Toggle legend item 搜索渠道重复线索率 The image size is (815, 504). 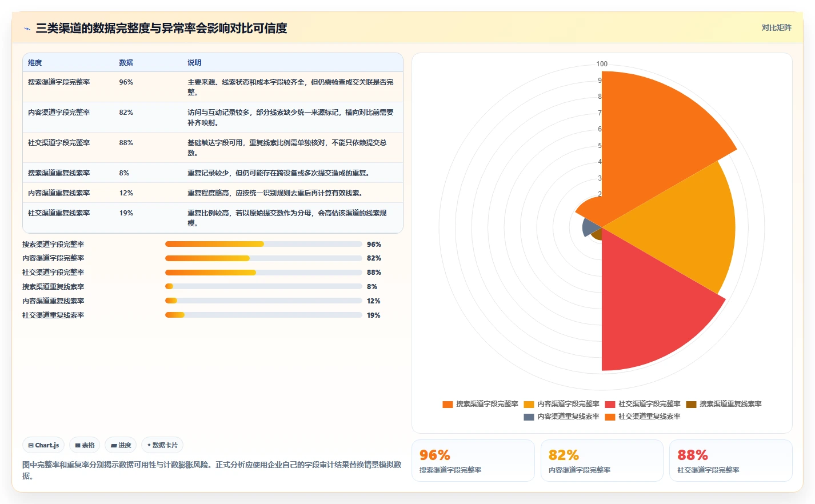724,404
